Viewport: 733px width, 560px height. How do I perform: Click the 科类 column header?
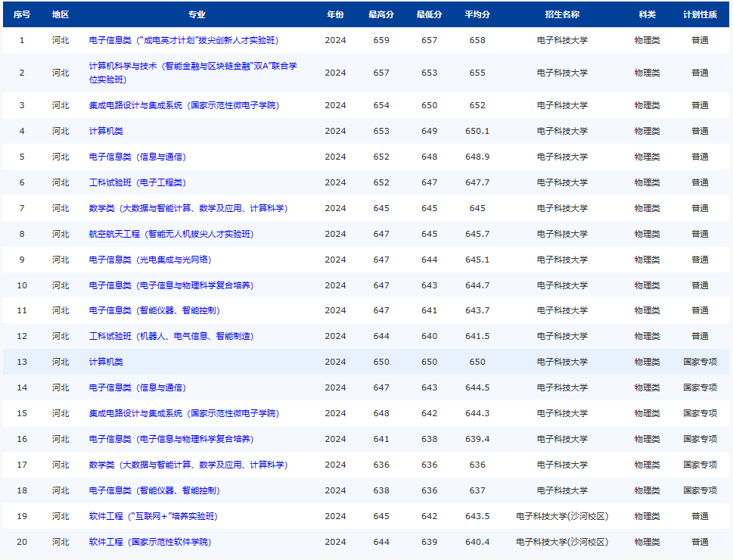648,14
